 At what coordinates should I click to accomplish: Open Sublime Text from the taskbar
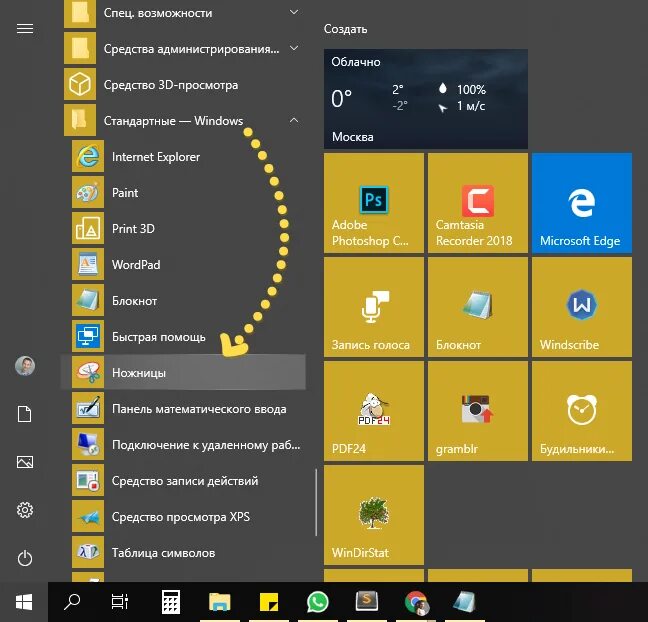coord(367,602)
